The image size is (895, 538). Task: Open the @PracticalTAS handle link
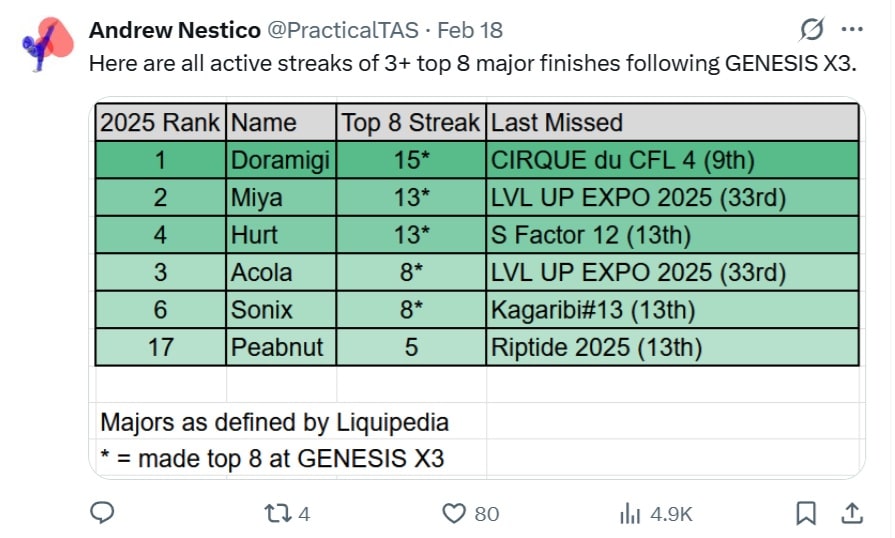pyautogui.click(x=340, y=30)
